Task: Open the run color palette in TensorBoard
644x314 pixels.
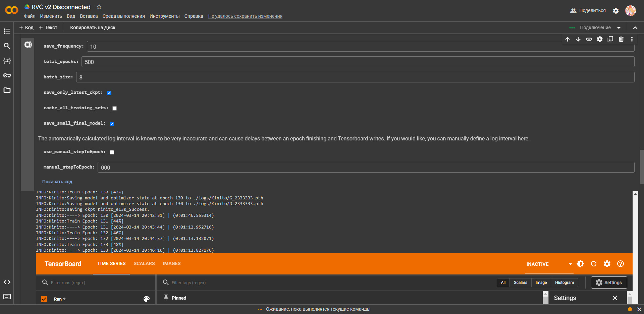Action: click(x=147, y=299)
